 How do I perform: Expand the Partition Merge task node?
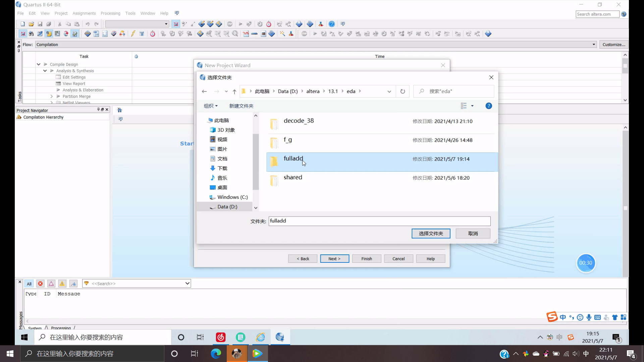(x=52, y=96)
